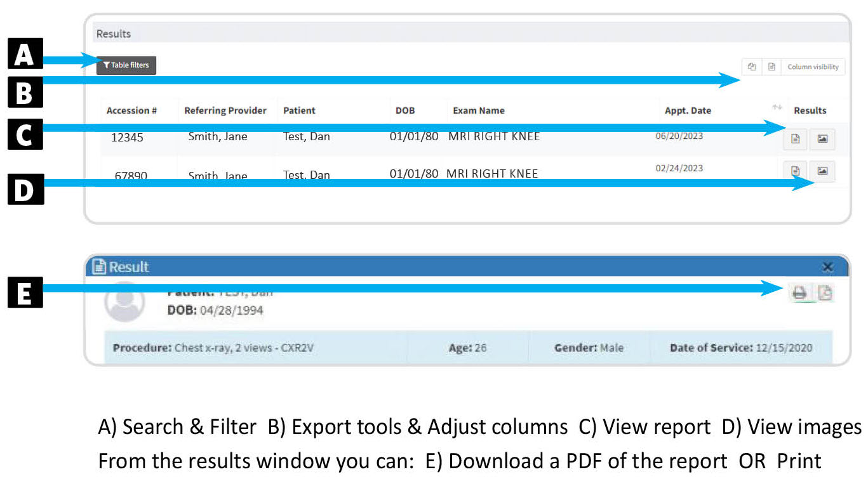The image size is (868, 479).
Task: Open the Table filters button
Action: tap(126, 65)
